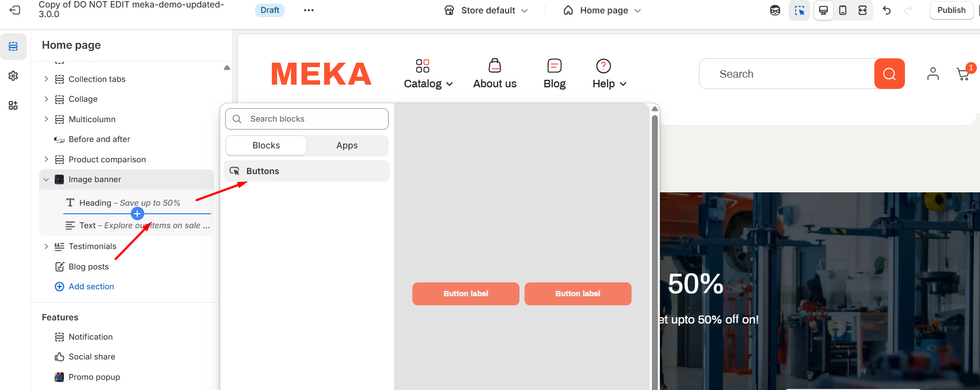Switch to fullscreen preview
Viewport: 980px width, 390px height.
click(x=863, y=10)
